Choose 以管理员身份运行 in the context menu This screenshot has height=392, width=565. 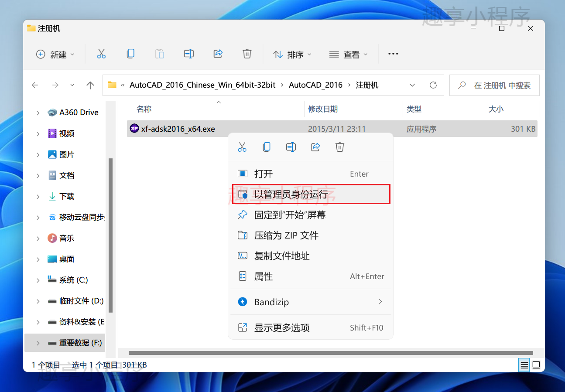tap(311, 194)
